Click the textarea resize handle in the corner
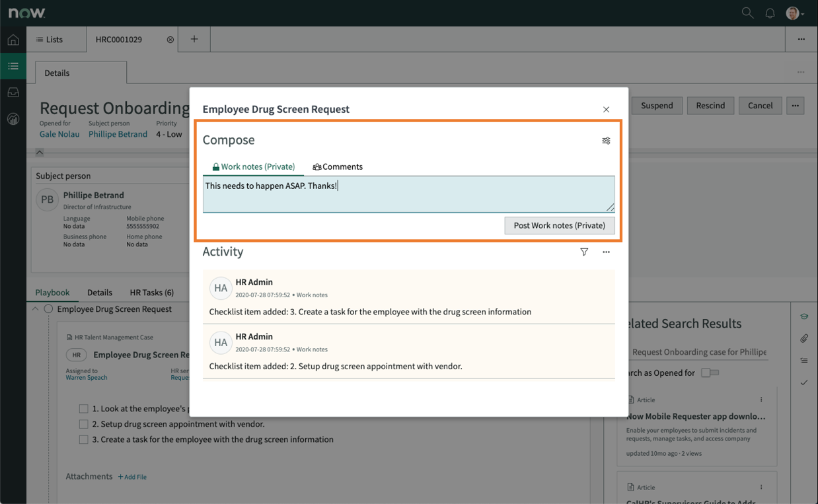The image size is (818, 504). (x=610, y=207)
